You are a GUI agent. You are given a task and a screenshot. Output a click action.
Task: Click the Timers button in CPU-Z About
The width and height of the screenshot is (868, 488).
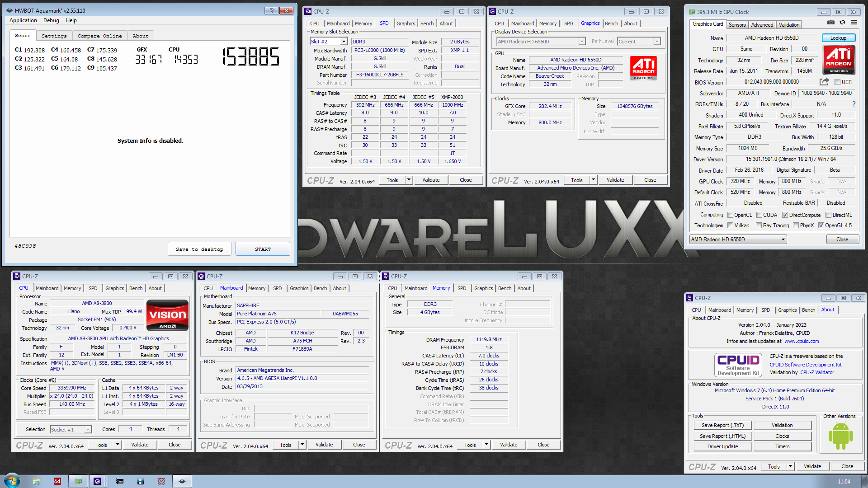tap(782, 446)
